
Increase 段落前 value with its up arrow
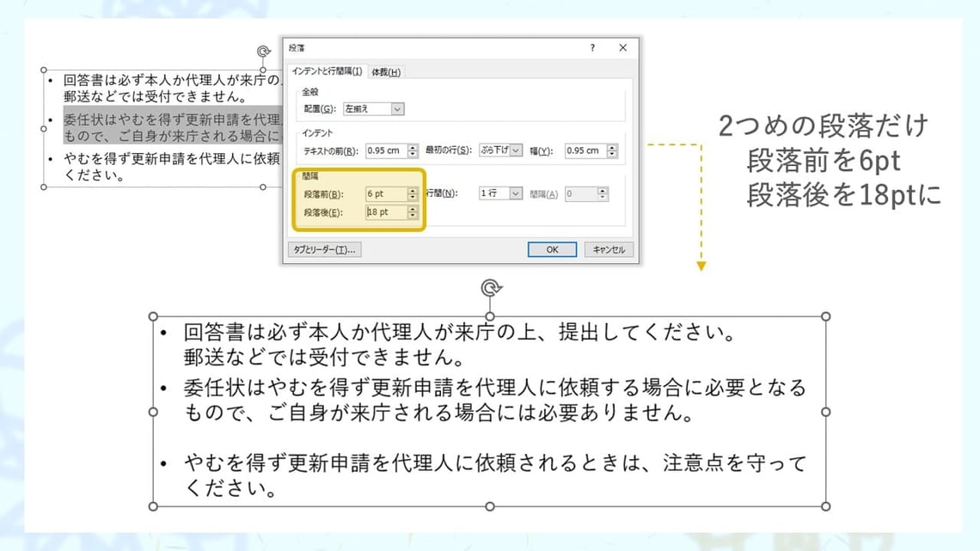click(x=412, y=190)
